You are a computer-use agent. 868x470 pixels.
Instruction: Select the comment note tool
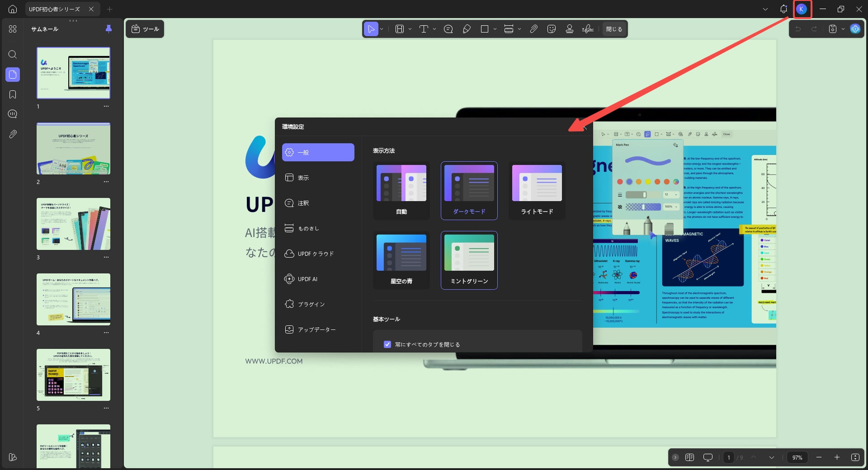(448, 29)
